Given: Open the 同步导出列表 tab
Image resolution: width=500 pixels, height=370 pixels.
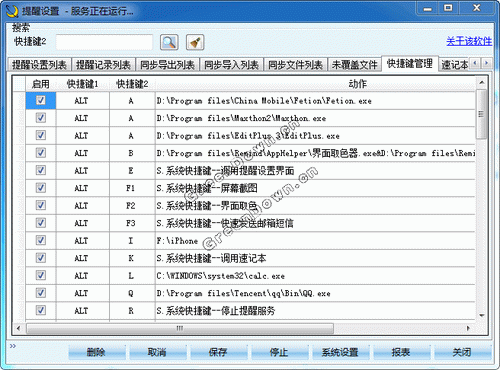Looking at the screenshot, I should (x=167, y=65).
